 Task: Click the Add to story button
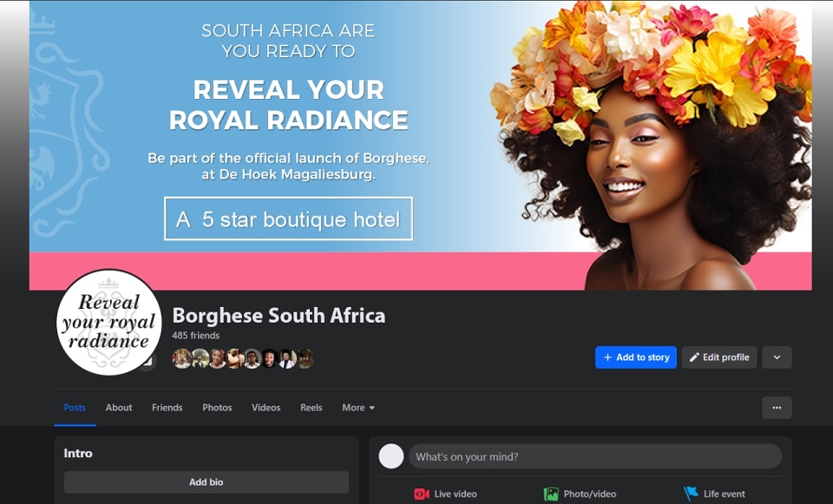pyautogui.click(x=636, y=357)
